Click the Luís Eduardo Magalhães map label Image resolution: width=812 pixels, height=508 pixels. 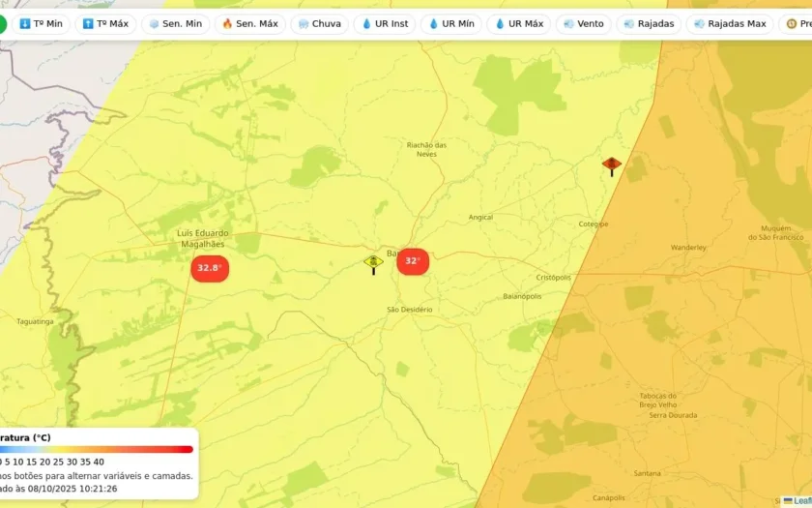tap(202, 238)
